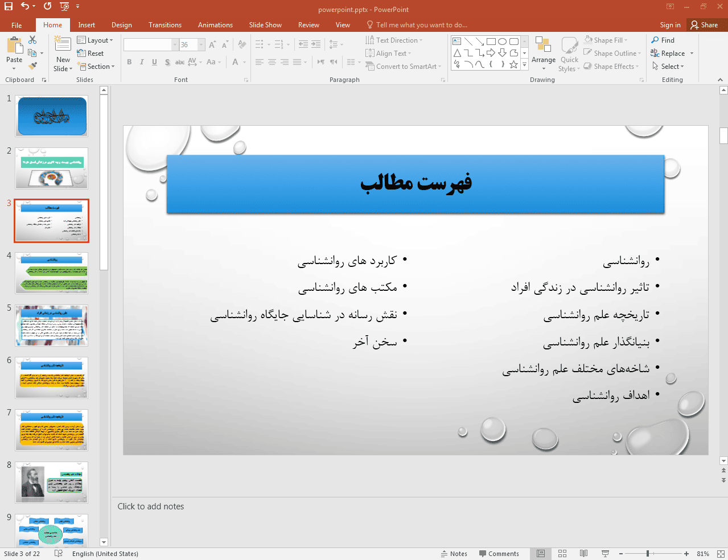Center the text
The width and height of the screenshot is (728, 560).
(272, 62)
